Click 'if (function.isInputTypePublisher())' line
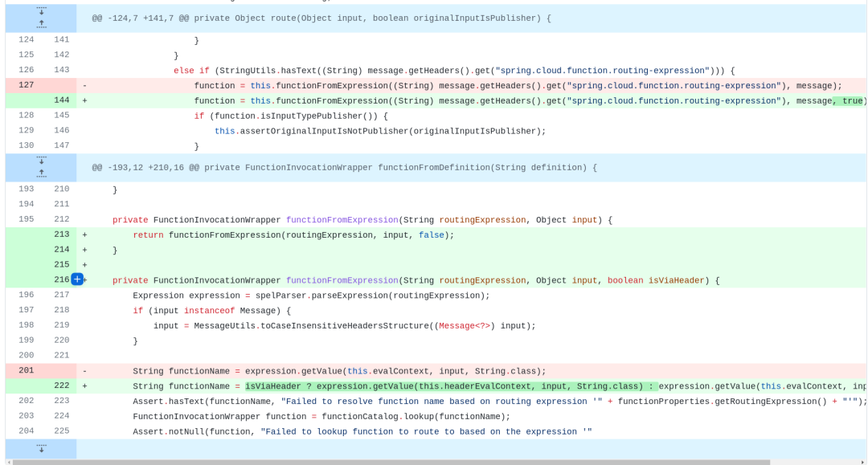This screenshot has width=868, height=465. [x=291, y=116]
